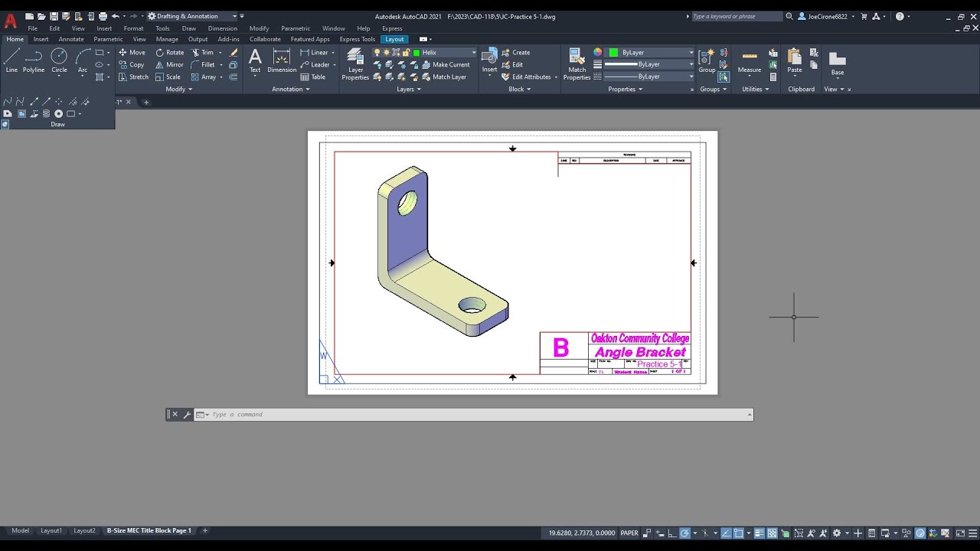The image size is (980, 551).
Task: Open the Layer Properties manager
Action: pyautogui.click(x=355, y=64)
